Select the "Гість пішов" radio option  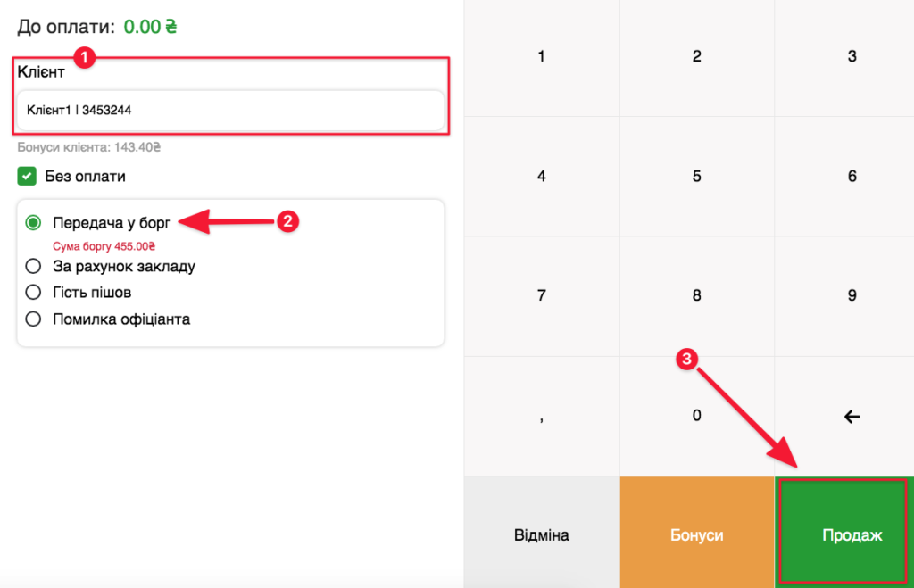click(x=34, y=292)
